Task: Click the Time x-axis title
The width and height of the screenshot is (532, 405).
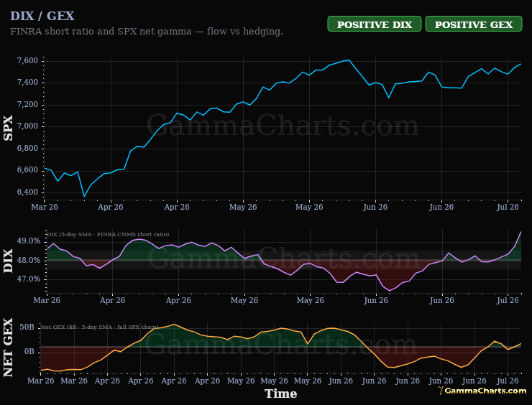Action: 280,394
